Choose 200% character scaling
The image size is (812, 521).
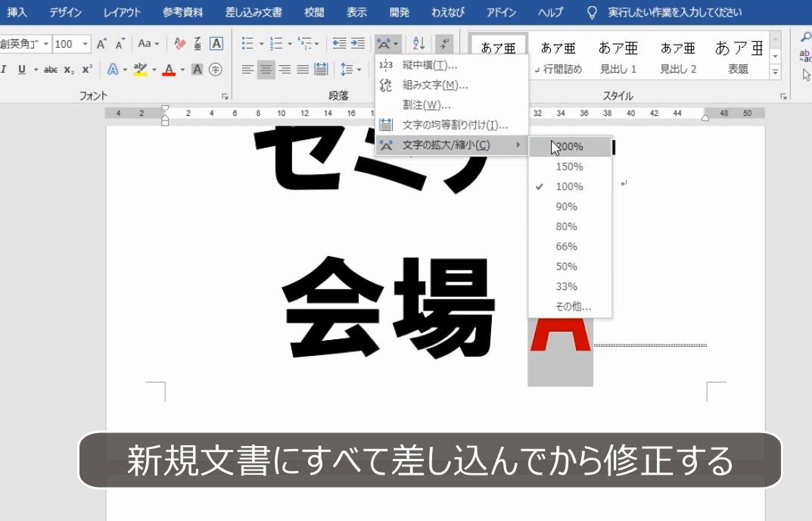click(x=573, y=147)
